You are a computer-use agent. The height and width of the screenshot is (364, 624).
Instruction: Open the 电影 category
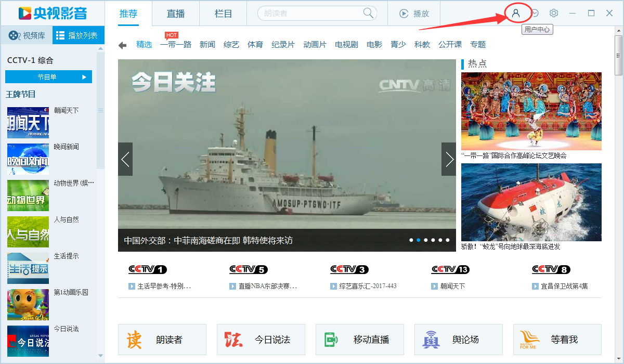coord(374,45)
